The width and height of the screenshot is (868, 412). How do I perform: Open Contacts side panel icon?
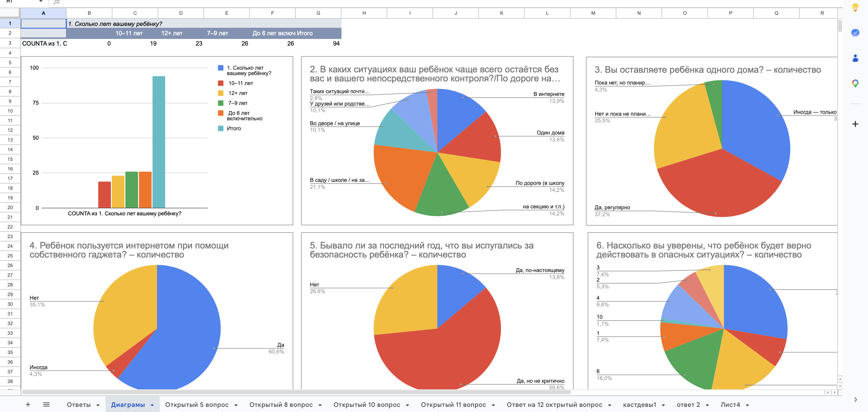855,58
